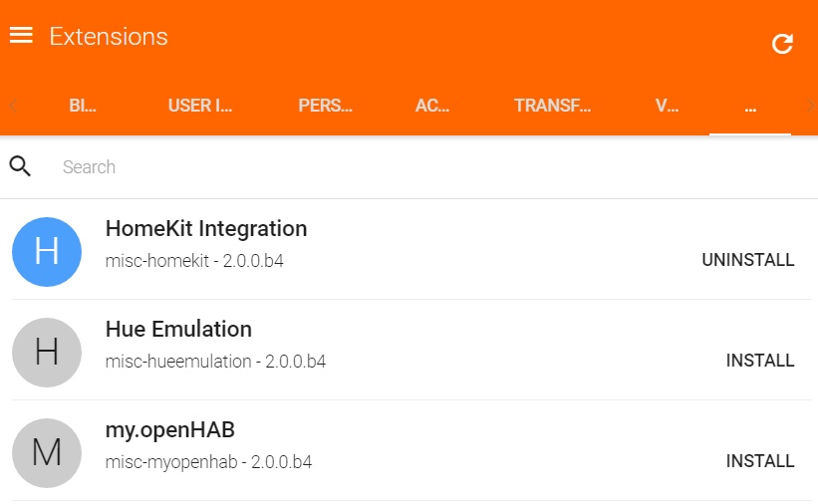Screen dimensions: 818x504
Task: Focus the Search input field
Action: (x=433, y=167)
